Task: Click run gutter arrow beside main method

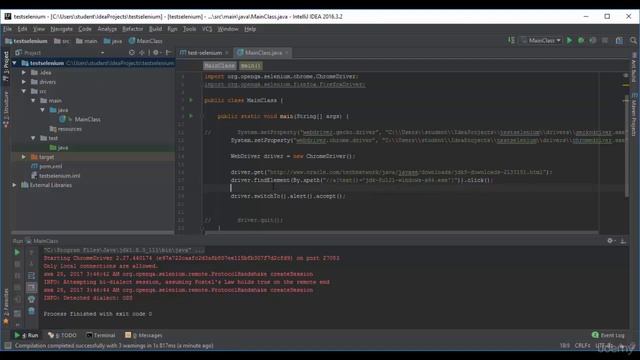Action: pyautogui.click(x=191, y=116)
